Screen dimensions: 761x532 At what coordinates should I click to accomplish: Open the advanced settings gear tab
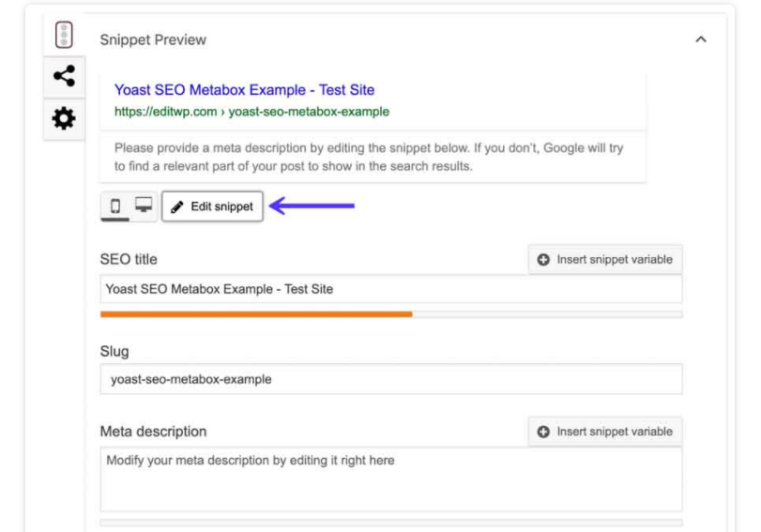click(x=65, y=119)
